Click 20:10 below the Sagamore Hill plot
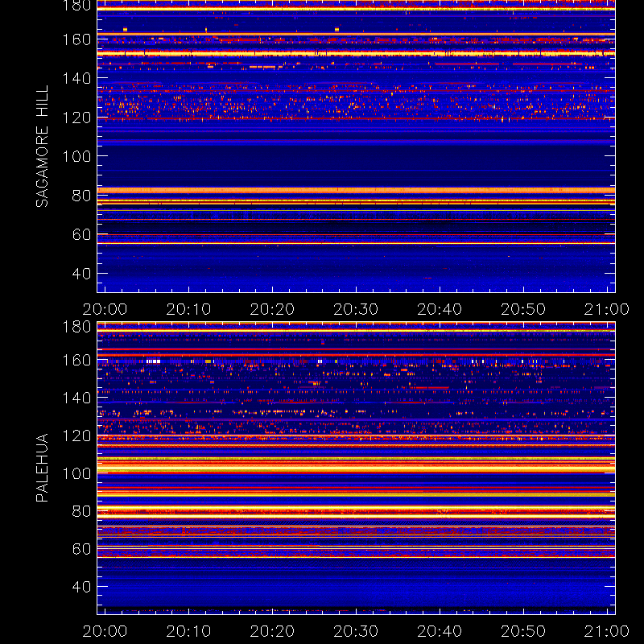The width and height of the screenshot is (644, 644). coord(188,309)
